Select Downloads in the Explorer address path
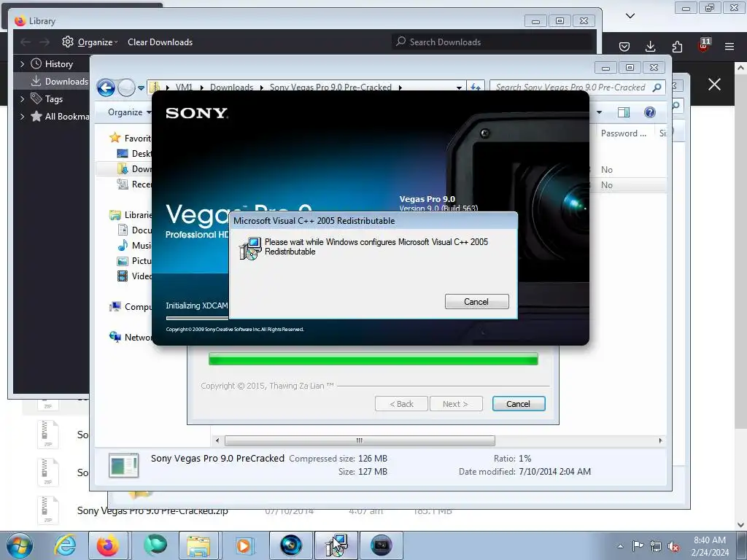Screen dimensions: 747x560 point(231,87)
